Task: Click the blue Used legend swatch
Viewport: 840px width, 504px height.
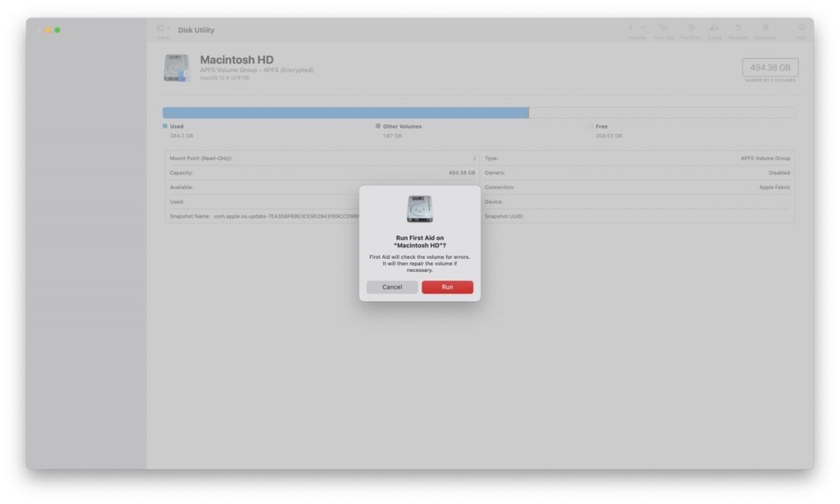Action: (x=165, y=126)
